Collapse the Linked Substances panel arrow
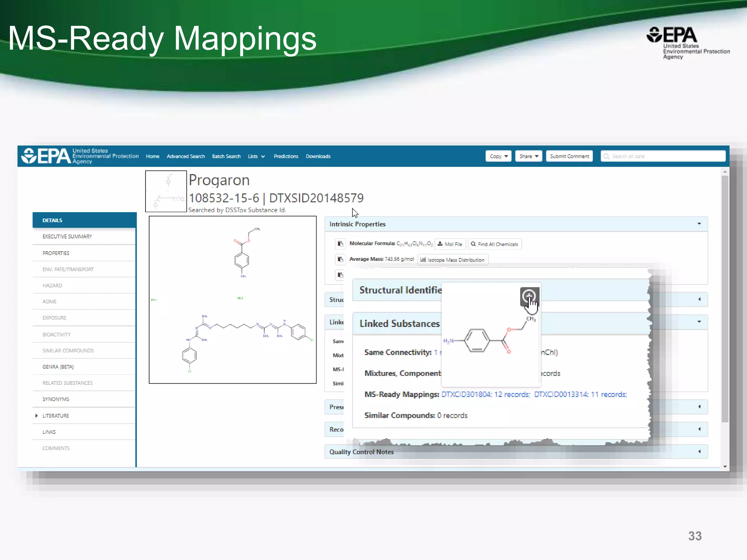This screenshot has width=747, height=560. point(699,322)
